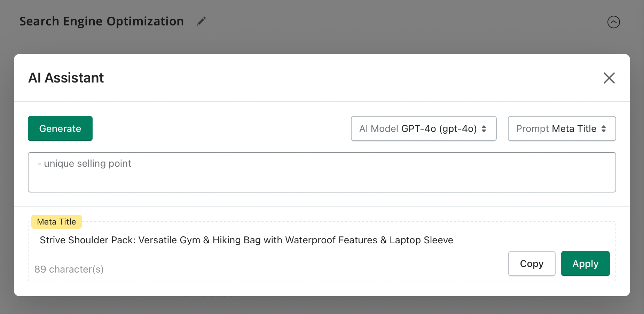This screenshot has height=314, width=644.
Task: Open the AI Model dropdown
Action: (x=423, y=128)
